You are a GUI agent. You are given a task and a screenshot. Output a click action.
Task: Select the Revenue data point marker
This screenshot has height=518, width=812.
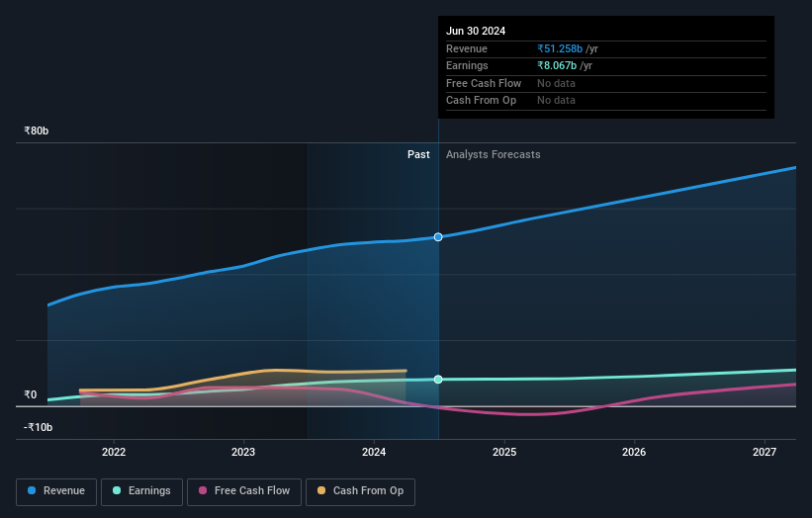pyautogui.click(x=438, y=237)
